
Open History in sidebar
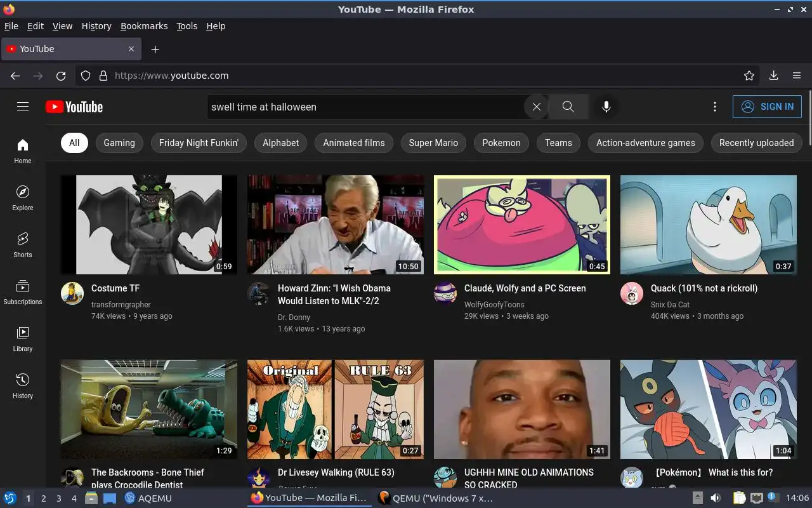(x=23, y=386)
